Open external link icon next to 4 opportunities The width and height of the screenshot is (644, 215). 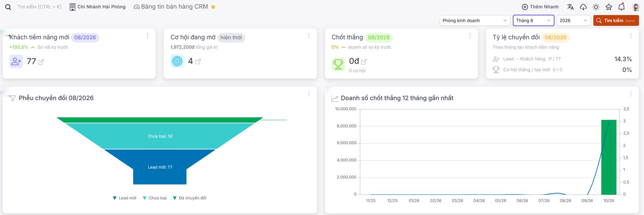[198, 62]
